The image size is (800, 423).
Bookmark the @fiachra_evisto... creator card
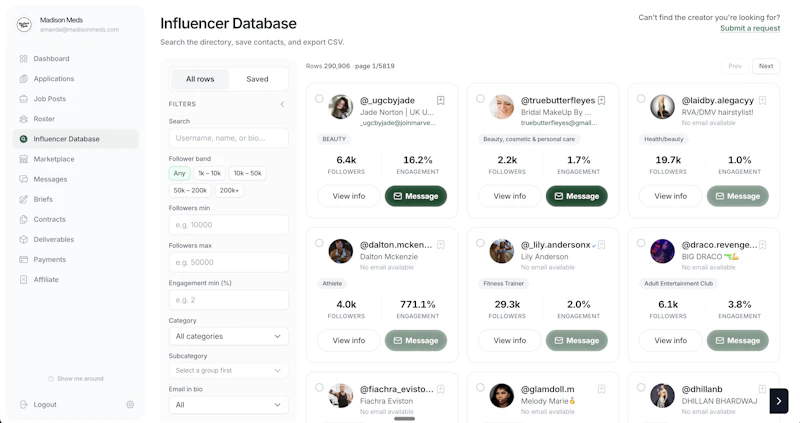(440, 389)
